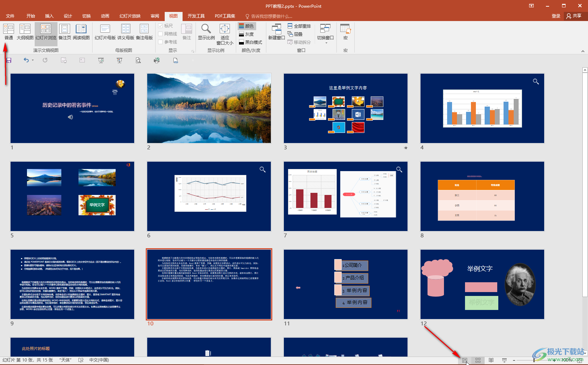
Task: Open Notes Master (备注母版) view
Action: coord(144,32)
